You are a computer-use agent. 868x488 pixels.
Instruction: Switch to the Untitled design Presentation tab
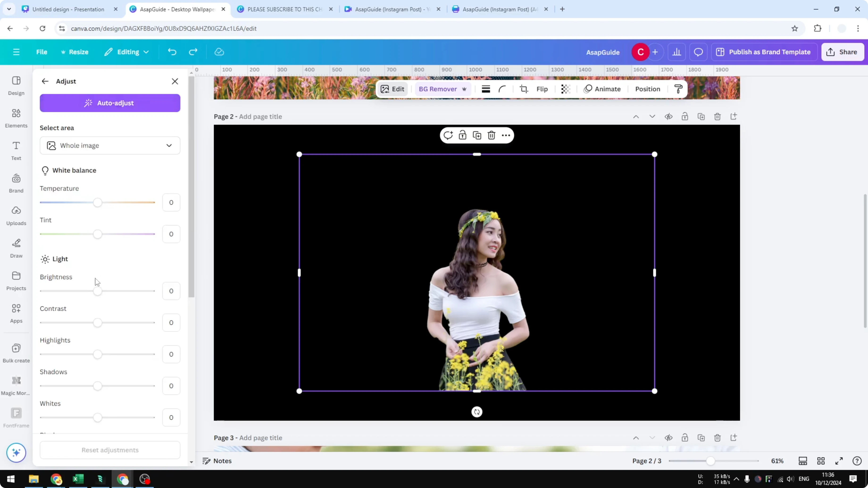pos(67,9)
